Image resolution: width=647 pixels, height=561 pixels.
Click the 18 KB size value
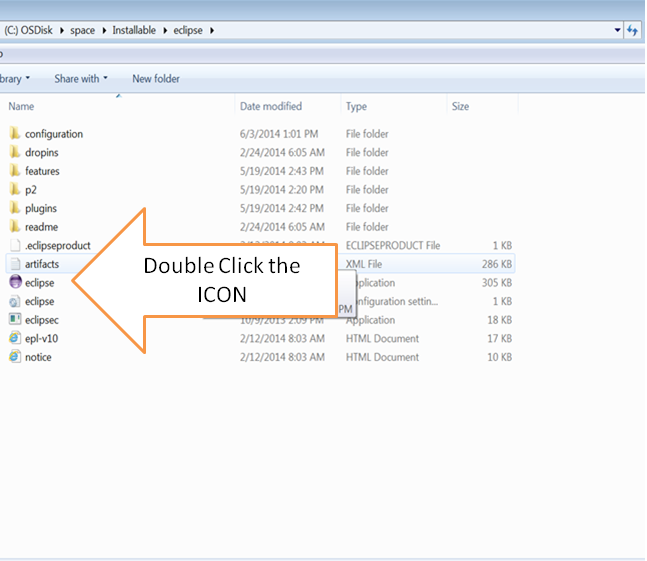point(499,320)
